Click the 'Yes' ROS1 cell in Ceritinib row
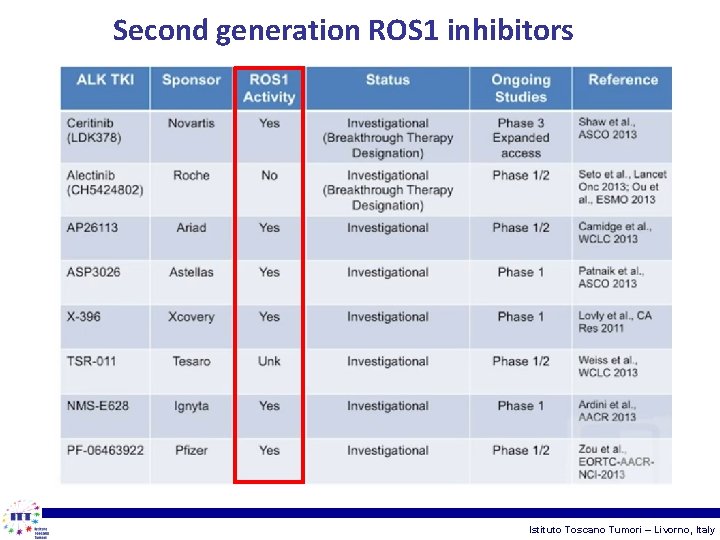Viewport: 720px width, 540px height. click(x=269, y=136)
